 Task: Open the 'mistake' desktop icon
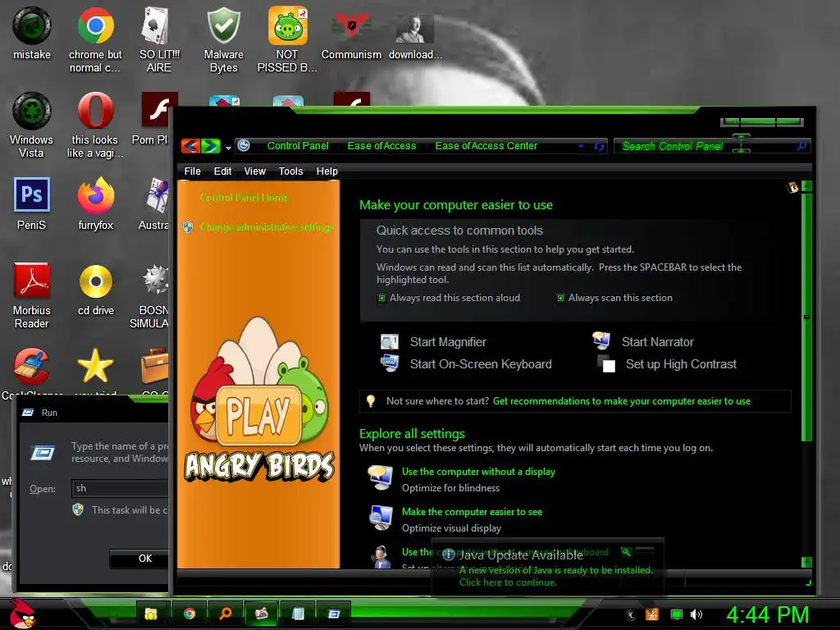coord(32,25)
